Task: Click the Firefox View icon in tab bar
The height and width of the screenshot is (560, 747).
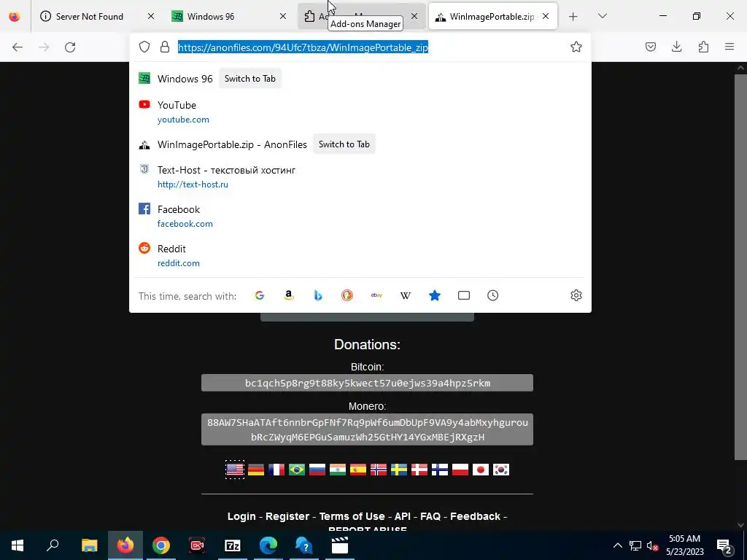Action: pos(15,16)
